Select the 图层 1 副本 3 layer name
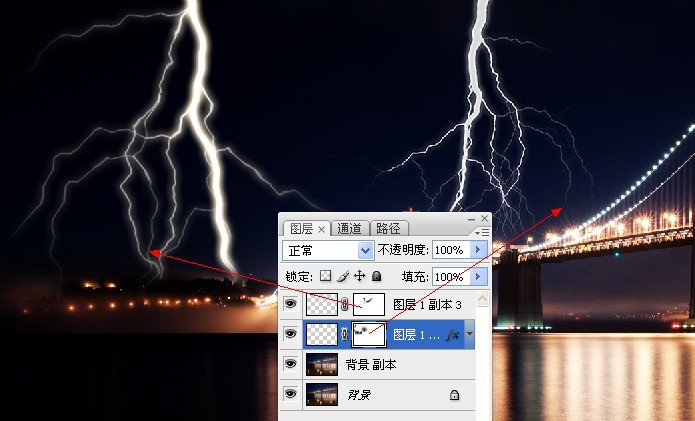Viewport: 695px width, 421px height. click(x=427, y=305)
